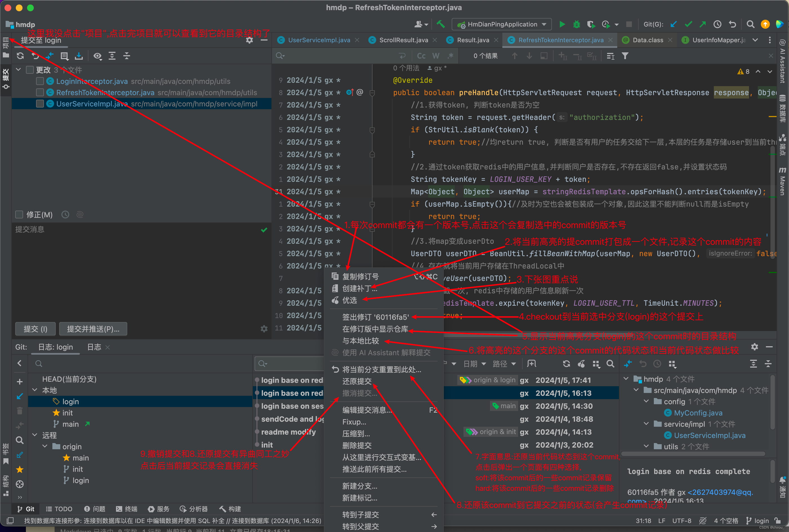Add new branch with plus icon

pyautogui.click(x=20, y=381)
